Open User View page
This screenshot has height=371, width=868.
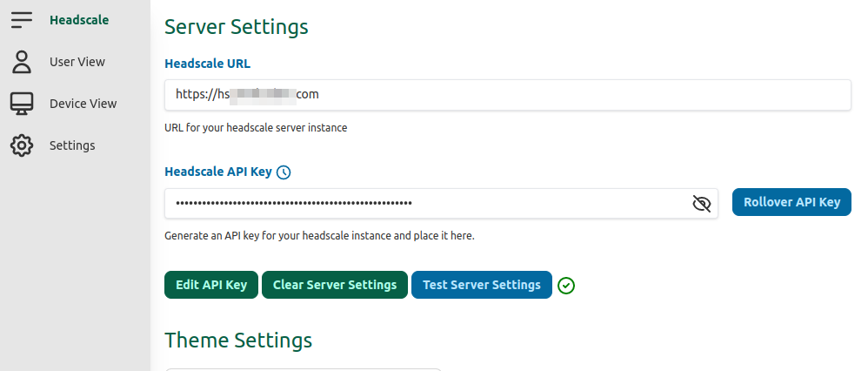pos(77,62)
